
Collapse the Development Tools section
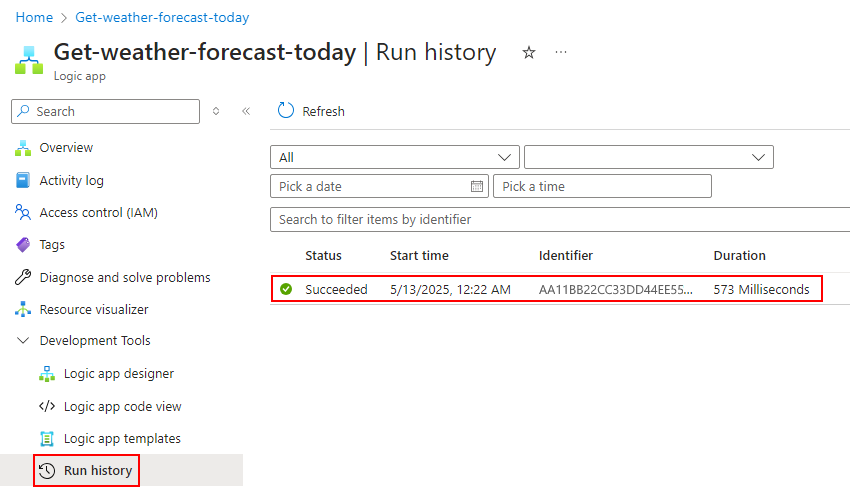[x=23, y=340]
